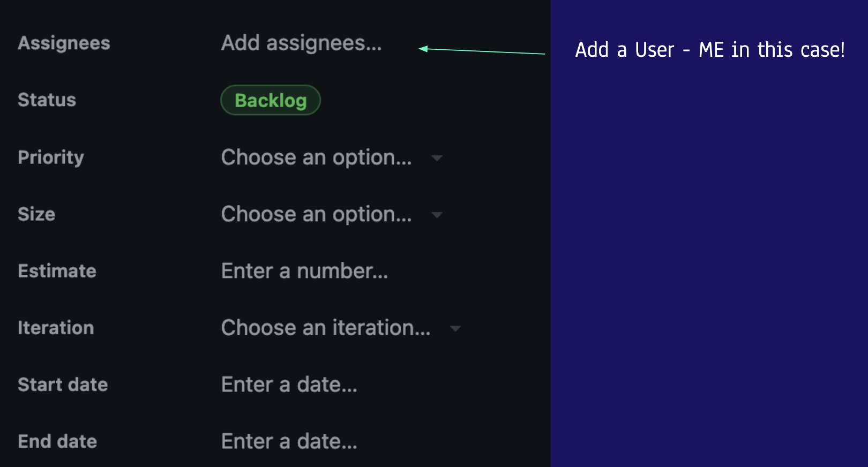Select the Estimate field label
The height and width of the screenshot is (467, 868).
pyautogui.click(x=57, y=272)
